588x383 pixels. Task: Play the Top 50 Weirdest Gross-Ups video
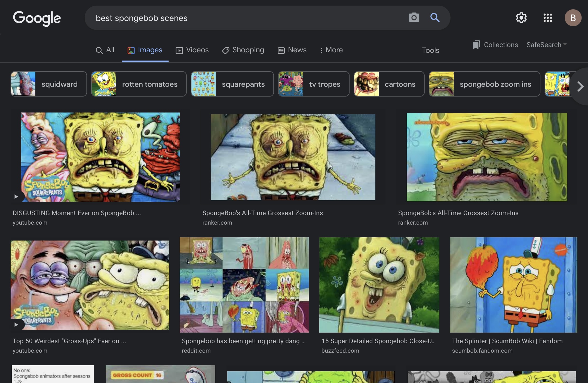click(x=16, y=324)
